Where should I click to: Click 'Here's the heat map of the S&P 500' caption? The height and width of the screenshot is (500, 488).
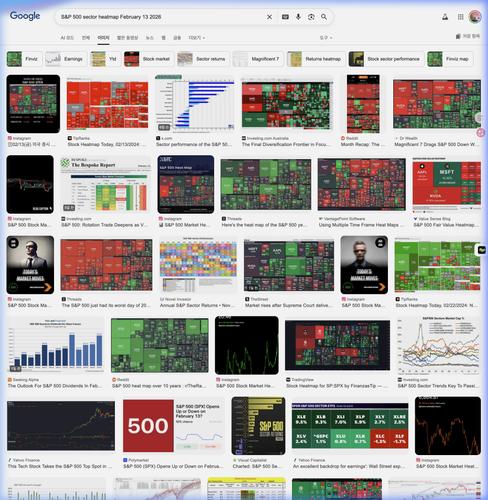(x=264, y=225)
